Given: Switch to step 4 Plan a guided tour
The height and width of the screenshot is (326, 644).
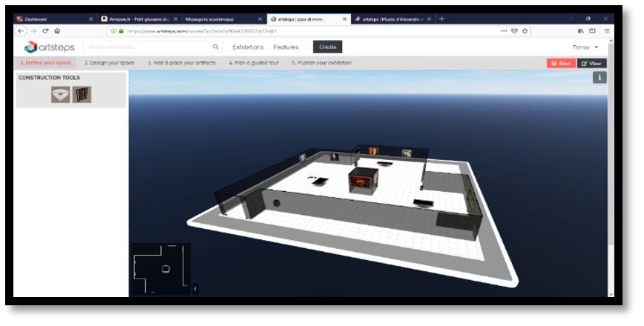Looking at the screenshot, I should point(254,63).
